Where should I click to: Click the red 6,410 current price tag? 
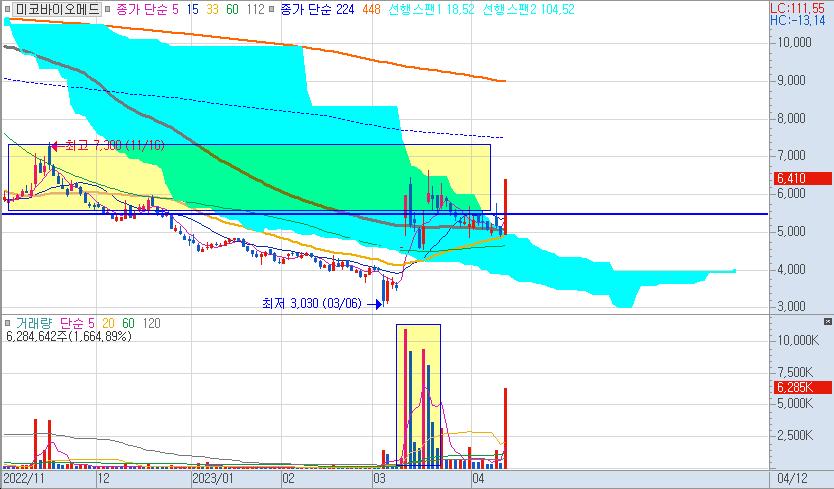point(802,178)
